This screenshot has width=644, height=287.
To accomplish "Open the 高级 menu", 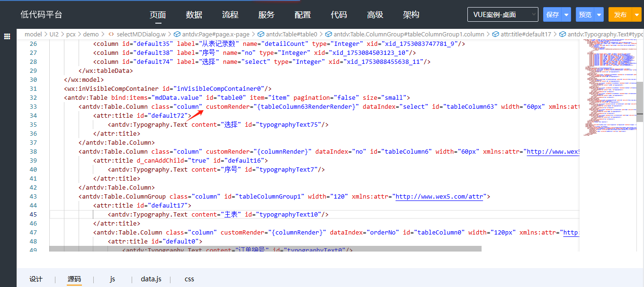I will 375,15.
